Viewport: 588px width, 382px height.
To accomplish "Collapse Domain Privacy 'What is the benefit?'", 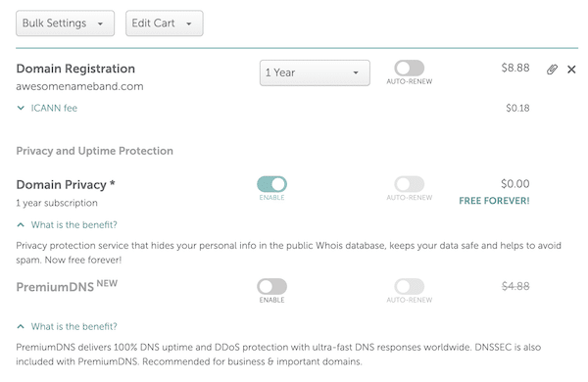I will point(67,224).
